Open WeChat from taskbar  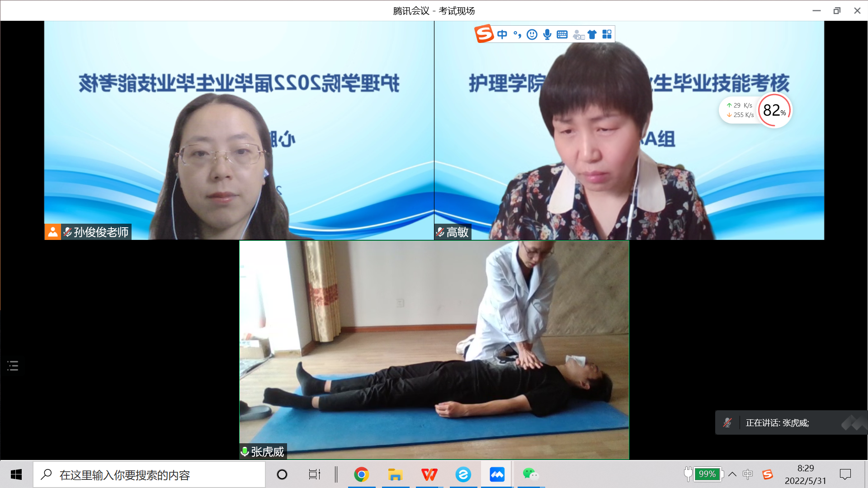tap(530, 474)
